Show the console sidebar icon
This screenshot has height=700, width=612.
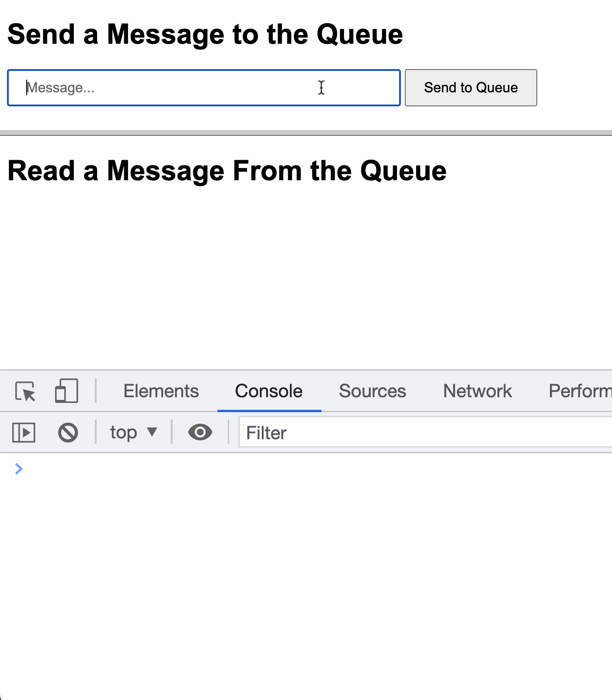pyautogui.click(x=24, y=433)
